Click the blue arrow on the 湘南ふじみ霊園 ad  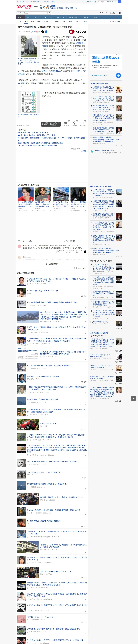pos(118,75)
